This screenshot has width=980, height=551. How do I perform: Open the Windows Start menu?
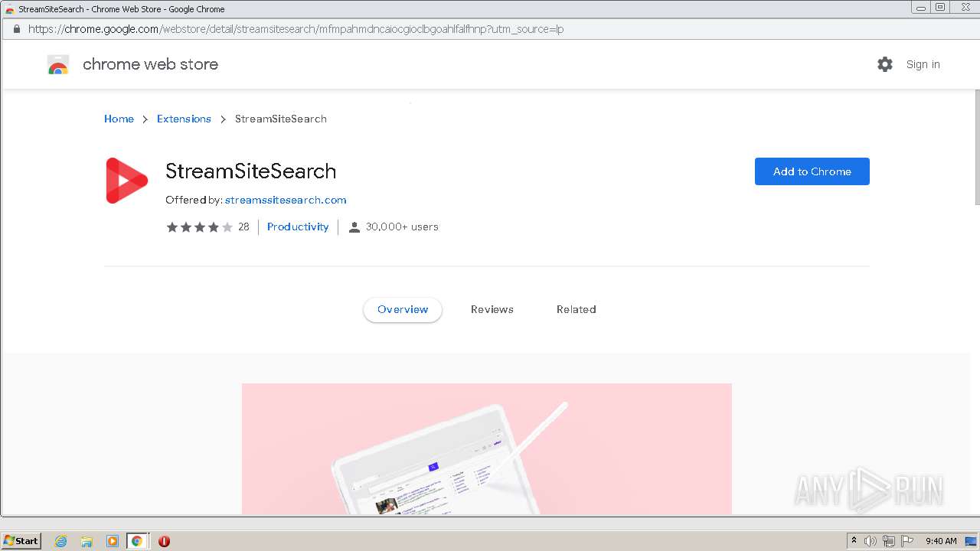pos(21,541)
